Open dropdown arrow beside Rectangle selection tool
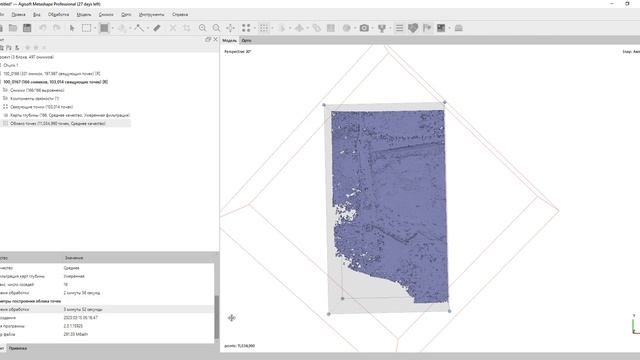This screenshot has height=360, width=640. (95, 28)
